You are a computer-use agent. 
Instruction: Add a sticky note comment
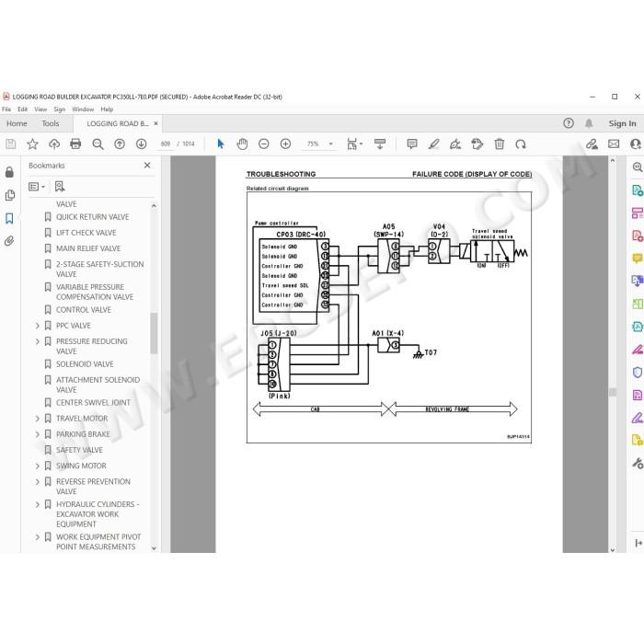(412, 144)
